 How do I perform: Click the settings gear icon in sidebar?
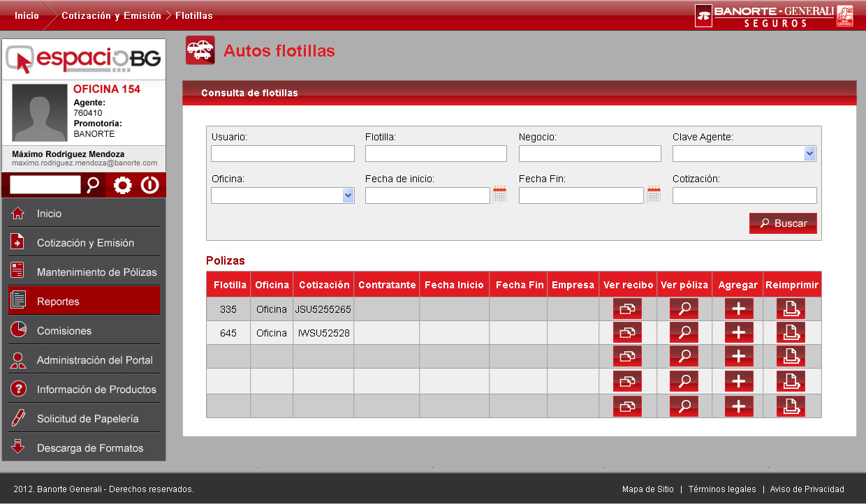123,185
